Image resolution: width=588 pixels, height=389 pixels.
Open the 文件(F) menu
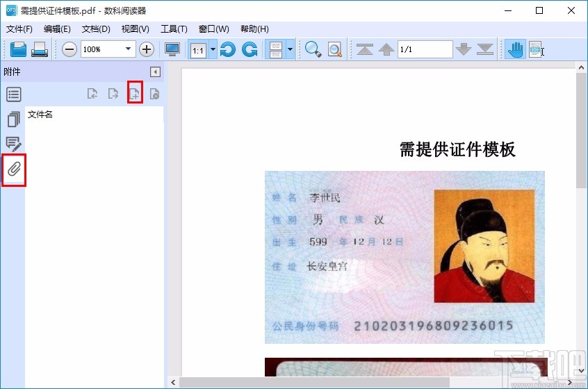coord(19,29)
